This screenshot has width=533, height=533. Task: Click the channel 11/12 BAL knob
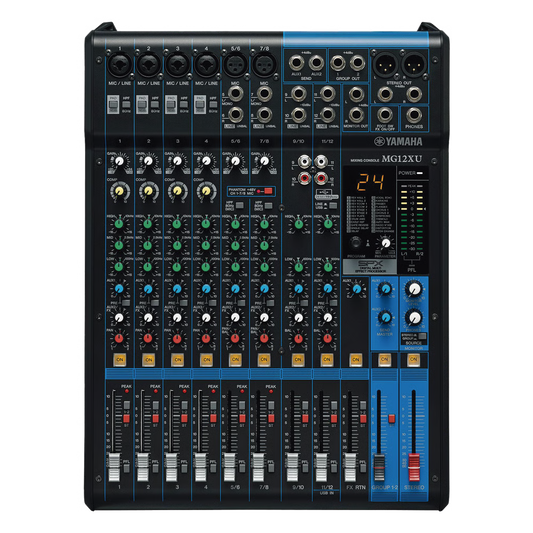327,338
